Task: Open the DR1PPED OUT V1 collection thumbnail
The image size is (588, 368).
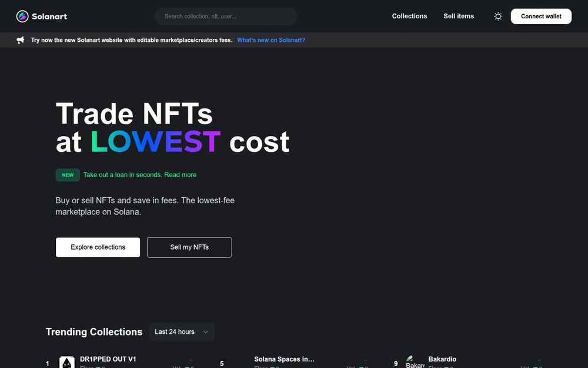Action: tap(67, 362)
